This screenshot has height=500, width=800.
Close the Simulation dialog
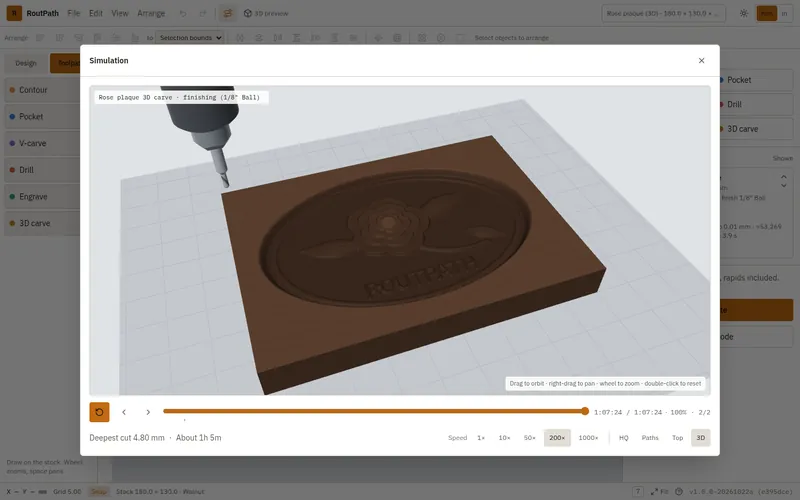pyautogui.click(x=702, y=61)
